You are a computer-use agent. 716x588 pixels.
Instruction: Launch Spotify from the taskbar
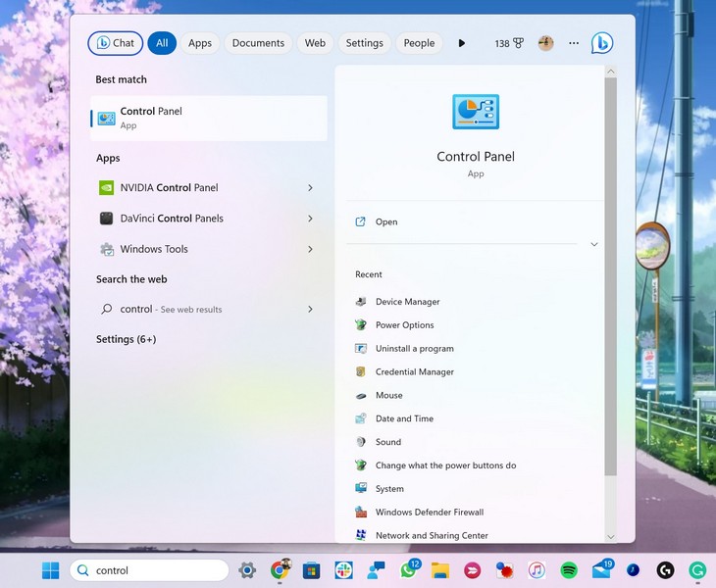[x=569, y=570]
